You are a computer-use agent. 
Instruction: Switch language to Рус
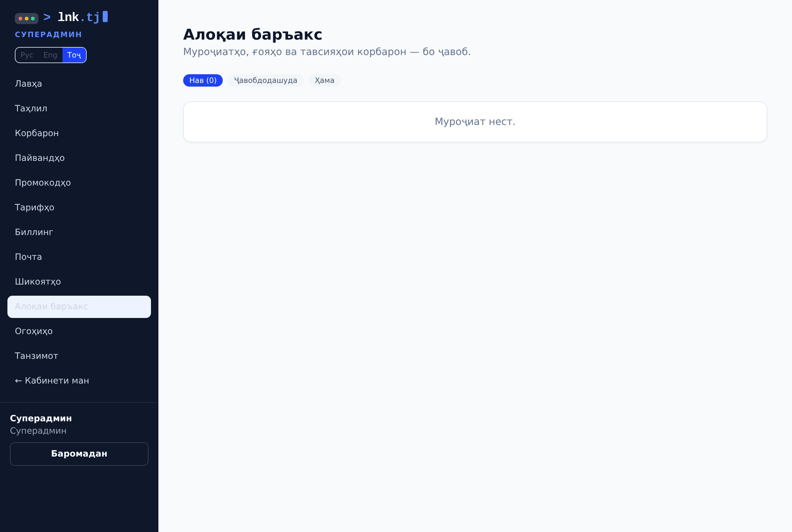click(27, 55)
